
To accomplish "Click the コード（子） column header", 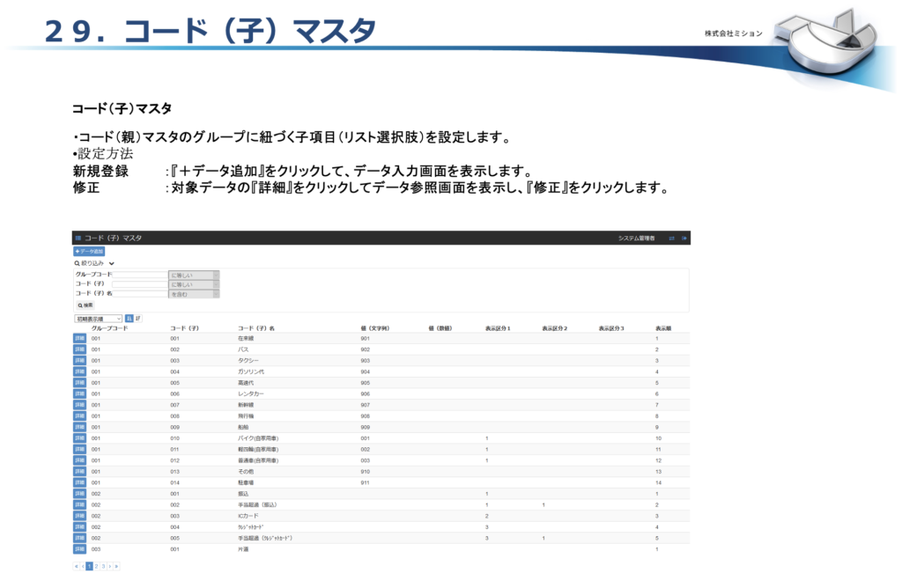I will [x=184, y=328].
